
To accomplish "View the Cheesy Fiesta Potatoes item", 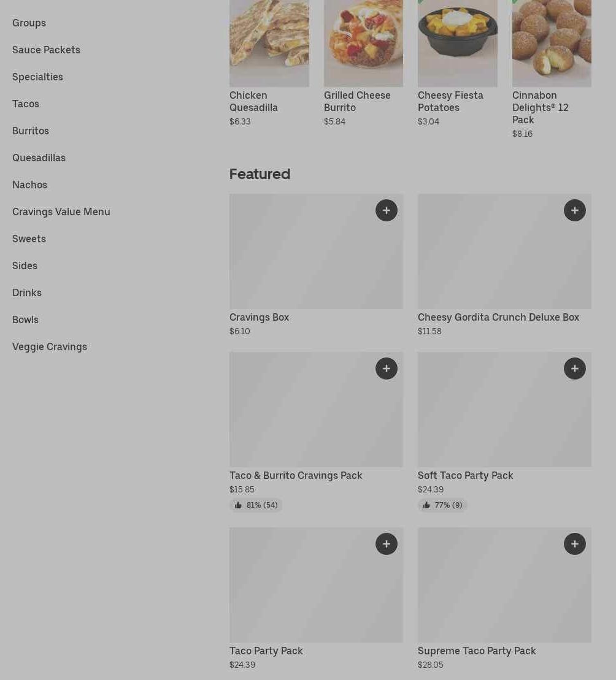I will point(457,44).
